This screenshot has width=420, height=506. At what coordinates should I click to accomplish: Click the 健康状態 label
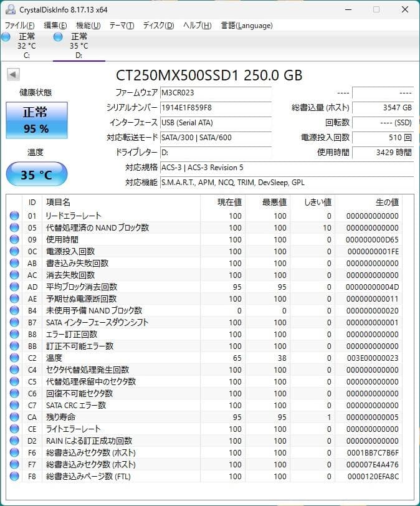click(36, 92)
